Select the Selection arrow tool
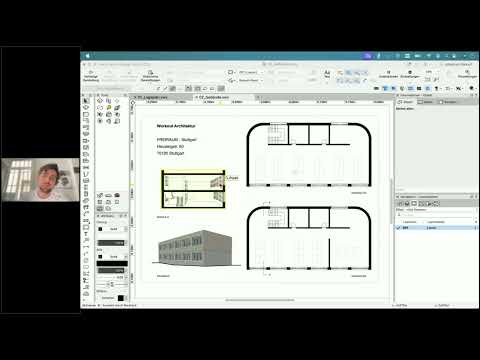The height and width of the screenshot is (360, 480). 86,101
